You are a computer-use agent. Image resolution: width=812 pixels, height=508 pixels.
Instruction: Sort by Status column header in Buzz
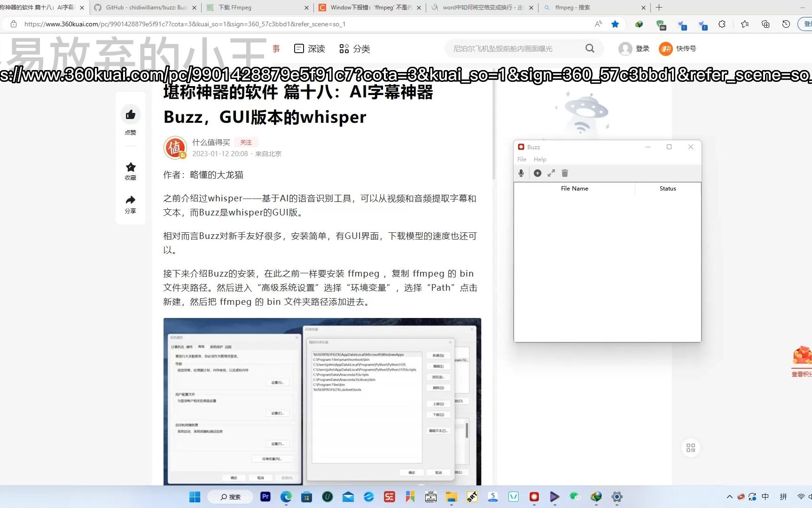pos(668,189)
